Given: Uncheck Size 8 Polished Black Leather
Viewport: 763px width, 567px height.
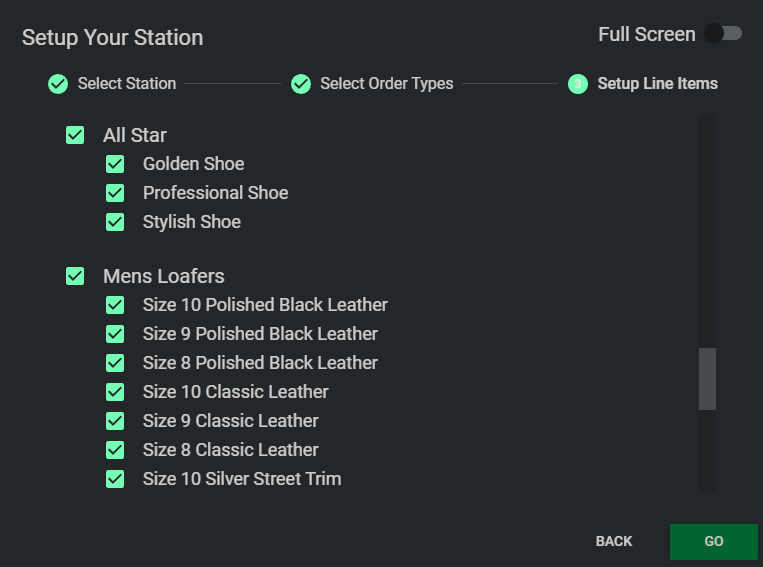Looking at the screenshot, I should pos(115,363).
